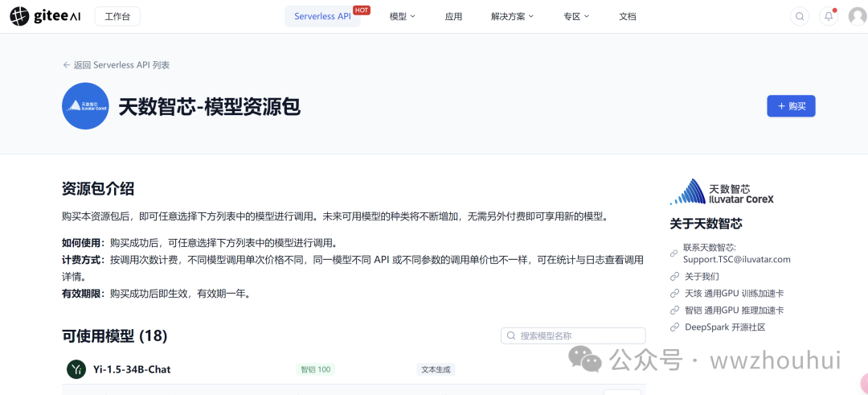
Task: Click link icon beside 天垓 通用GPU 训练加速卡
Action: (x=674, y=293)
